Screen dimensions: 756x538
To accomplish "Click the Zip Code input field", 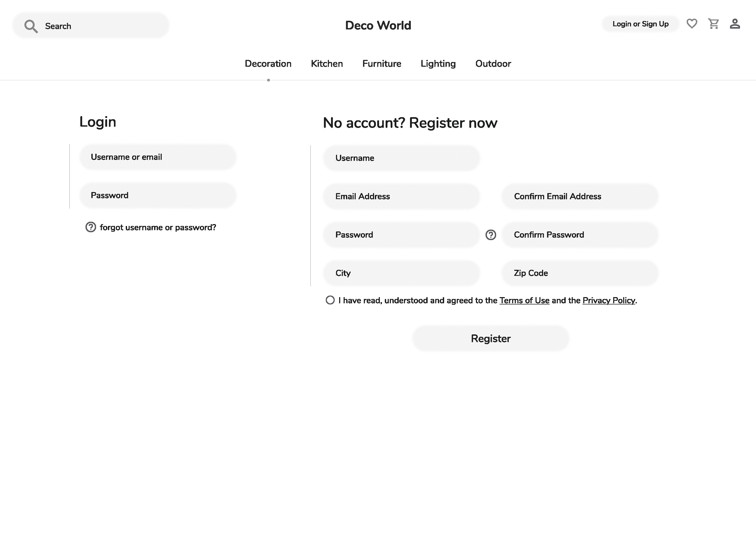I will click(x=580, y=273).
